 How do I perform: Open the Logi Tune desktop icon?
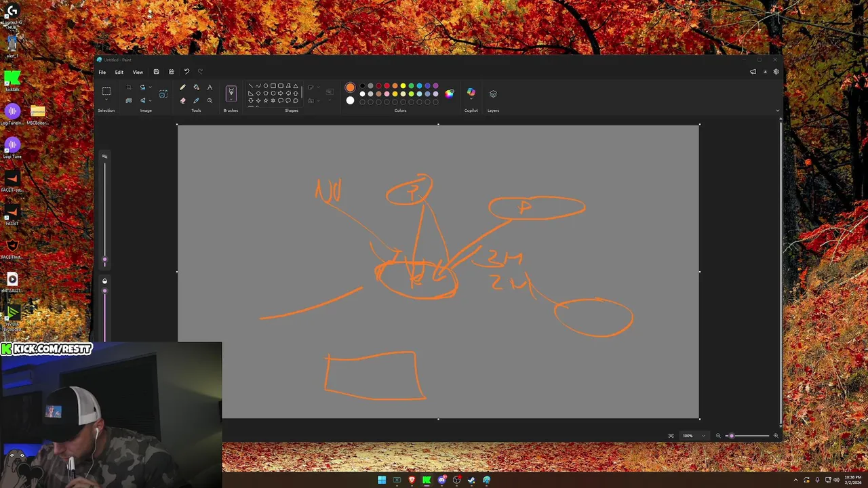[12, 147]
